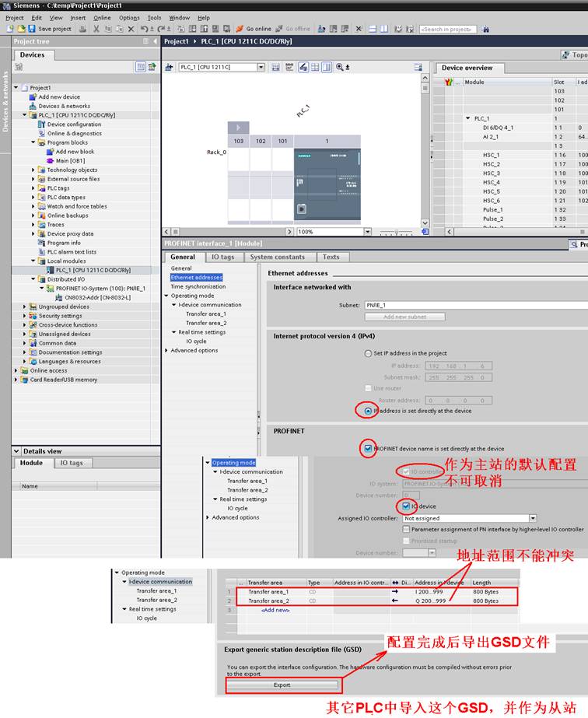Open Devices & networks in project tree
This screenshot has width=588, height=718.
click(64, 107)
